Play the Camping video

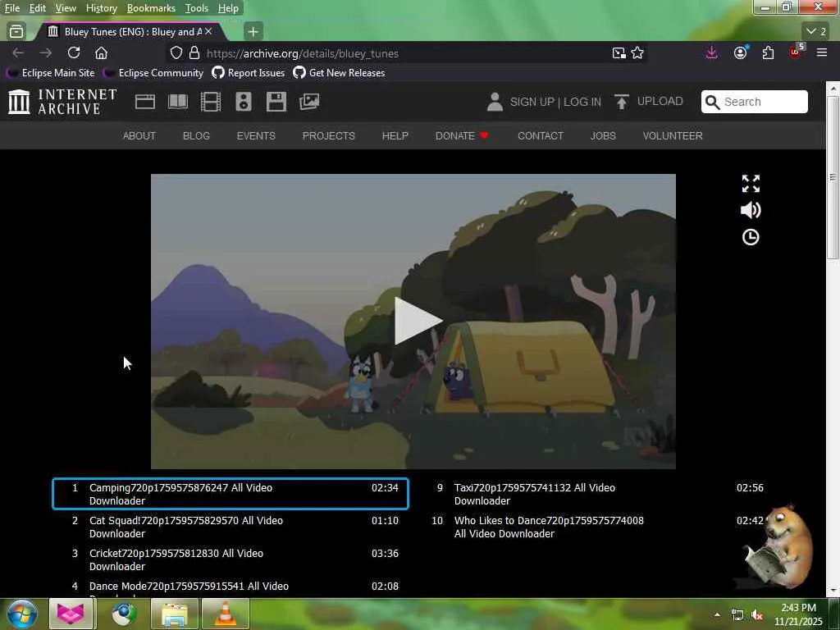tap(418, 321)
